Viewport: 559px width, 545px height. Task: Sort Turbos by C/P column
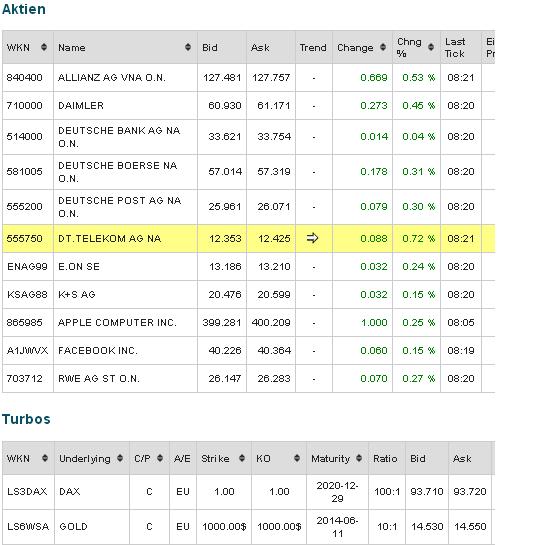[x=160, y=458]
